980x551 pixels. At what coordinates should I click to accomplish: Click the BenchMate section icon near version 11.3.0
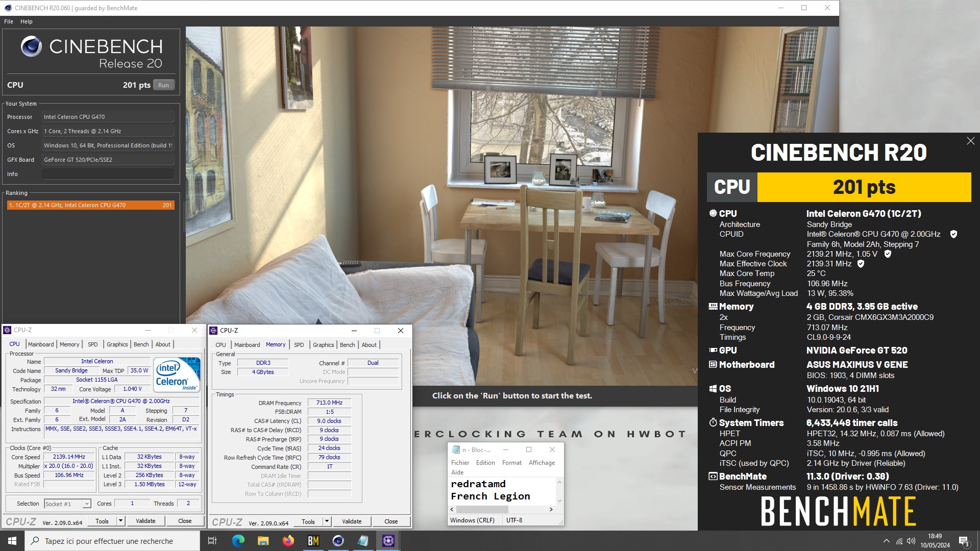713,477
